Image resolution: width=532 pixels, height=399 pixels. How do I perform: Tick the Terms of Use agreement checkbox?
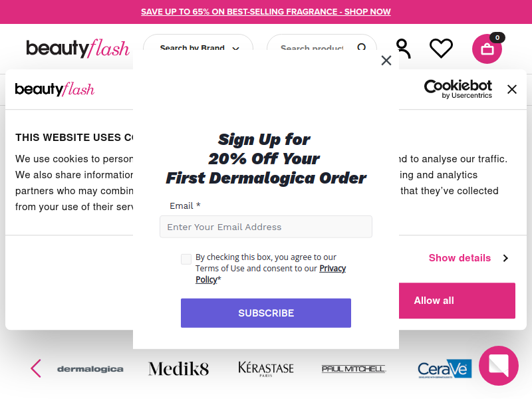click(186, 259)
